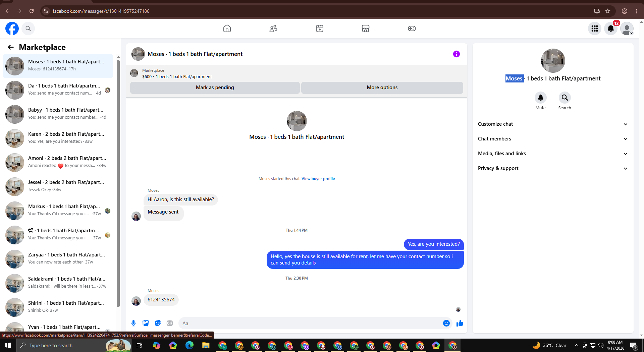644x352 pixels.
Task: Choose a sticker icon
Action: (158, 323)
